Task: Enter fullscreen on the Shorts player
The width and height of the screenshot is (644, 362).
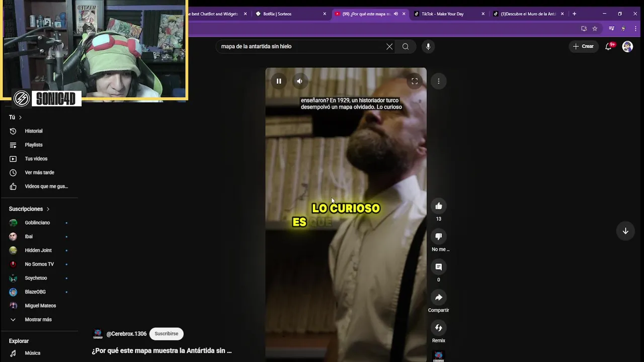Action: pos(415,81)
